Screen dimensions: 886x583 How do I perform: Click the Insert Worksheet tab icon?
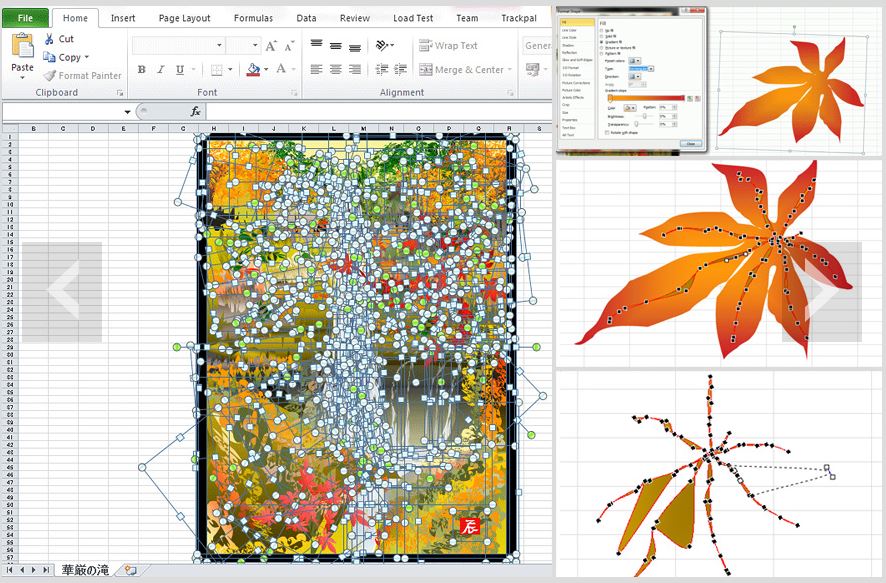[x=130, y=570]
